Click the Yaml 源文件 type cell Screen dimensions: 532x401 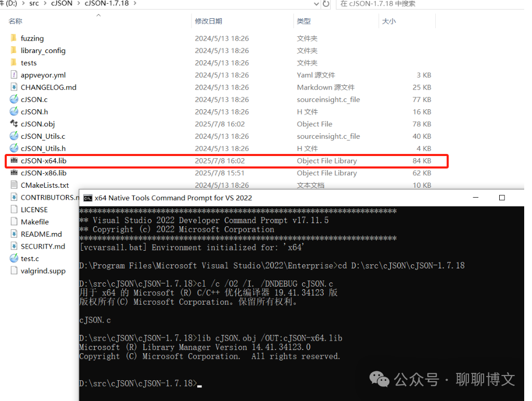tap(316, 75)
